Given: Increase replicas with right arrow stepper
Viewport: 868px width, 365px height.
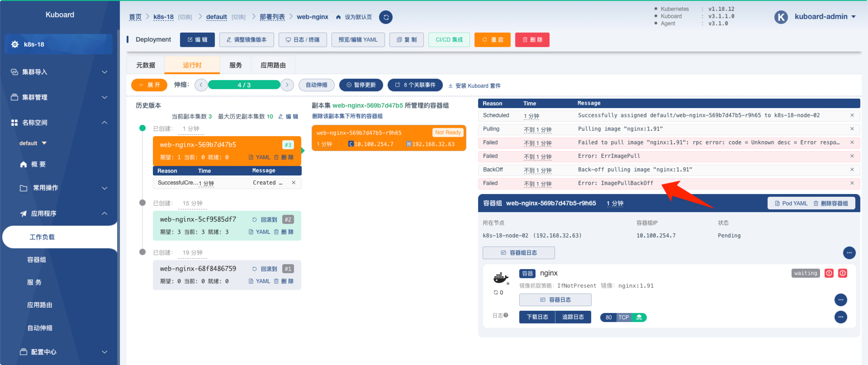Looking at the screenshot, I should (x=287, y=85).
